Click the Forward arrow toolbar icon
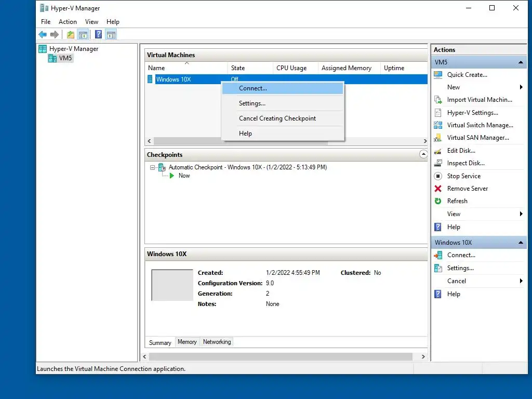 [54, 34]
